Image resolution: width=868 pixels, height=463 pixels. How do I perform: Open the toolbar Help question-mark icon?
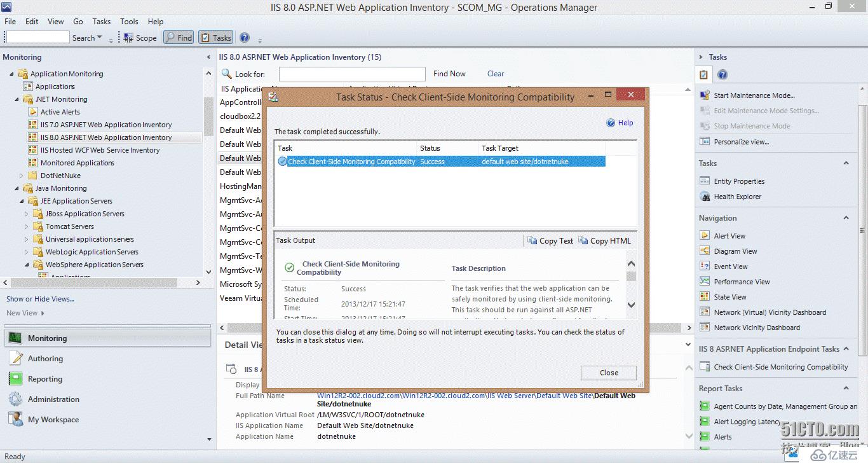[x=245, y=38]
